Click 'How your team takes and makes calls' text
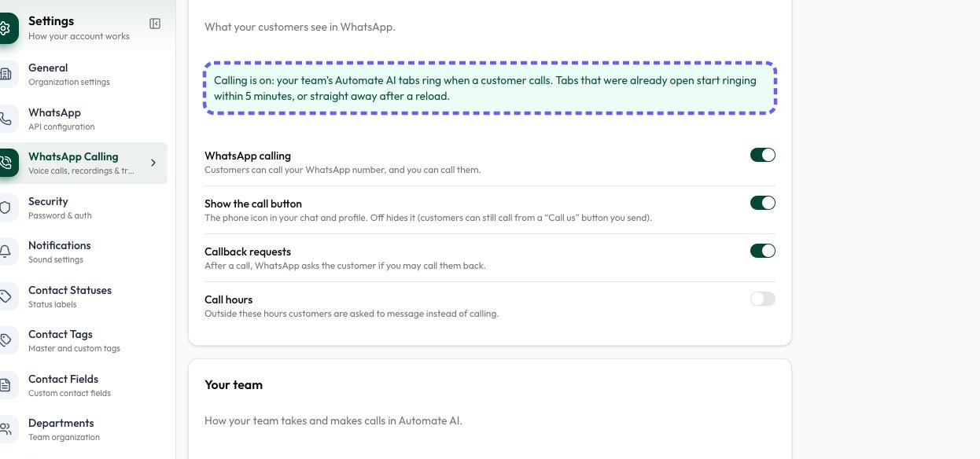Image resolution: width=980 pixels, height=459 pixels. click(333, 420)
